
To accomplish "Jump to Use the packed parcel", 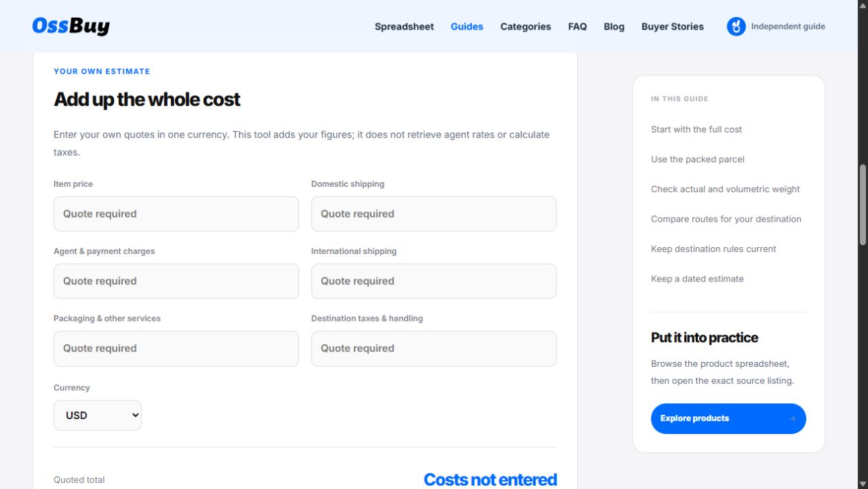I will point(698,159).
